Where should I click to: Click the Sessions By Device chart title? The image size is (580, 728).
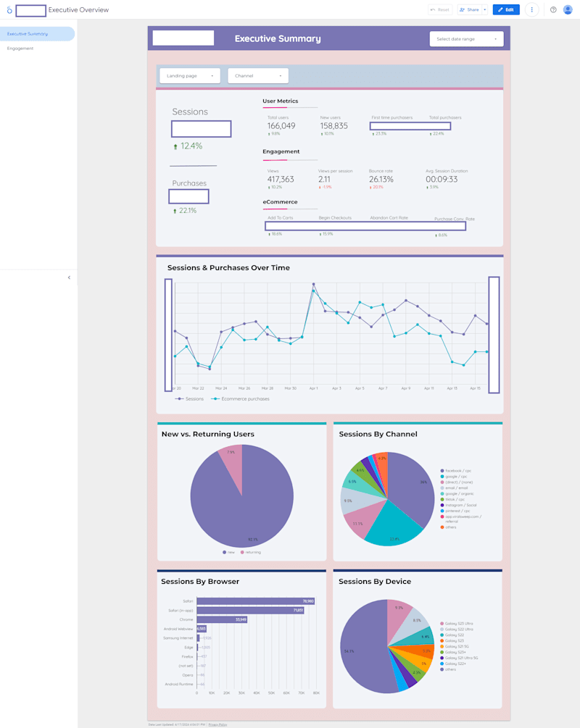(375, 582)
